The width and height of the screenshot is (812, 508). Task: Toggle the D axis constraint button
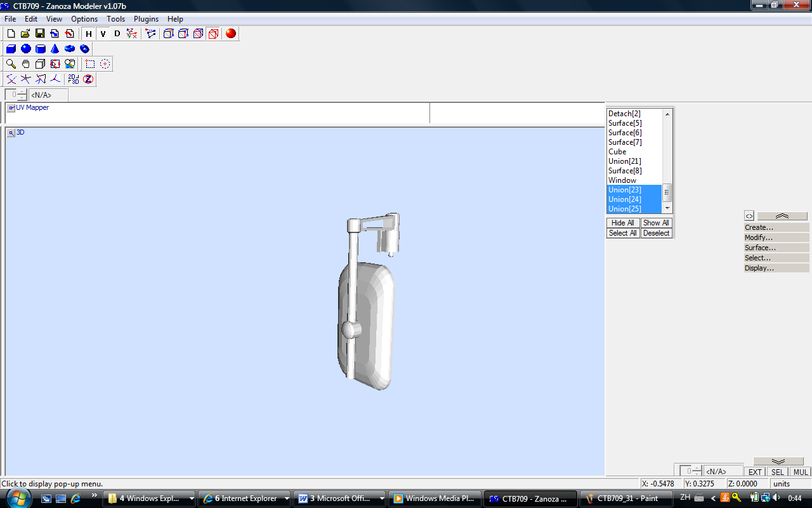[x=117, y=34]
